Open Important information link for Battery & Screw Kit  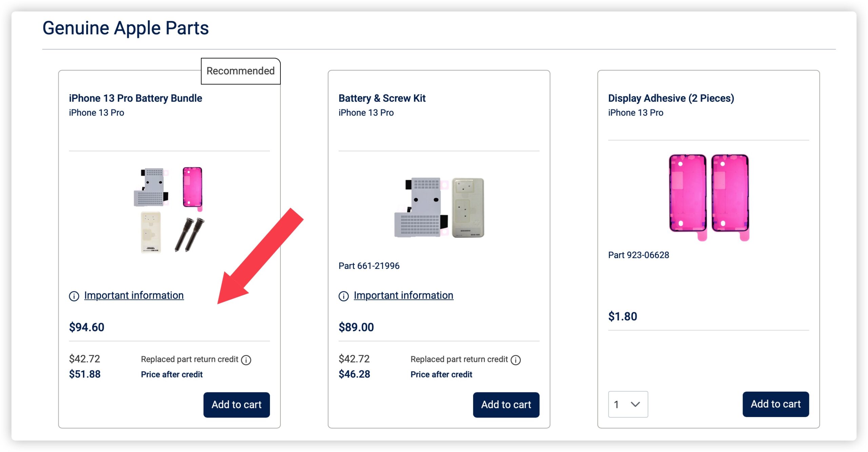403,295
